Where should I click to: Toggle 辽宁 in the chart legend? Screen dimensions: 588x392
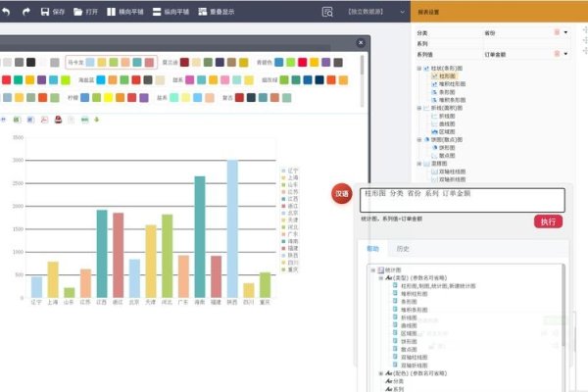pyautogui.click(x=290, y=171)
